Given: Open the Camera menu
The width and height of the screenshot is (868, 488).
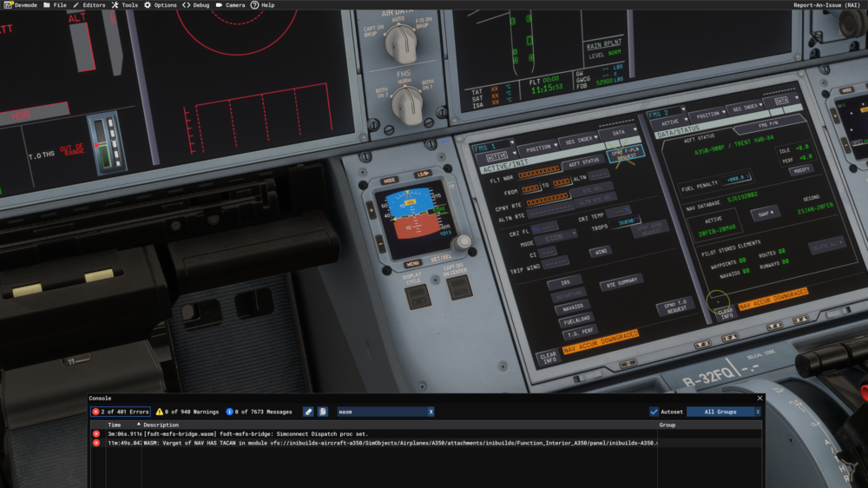Looking at the screenshot, I should 230,5.
